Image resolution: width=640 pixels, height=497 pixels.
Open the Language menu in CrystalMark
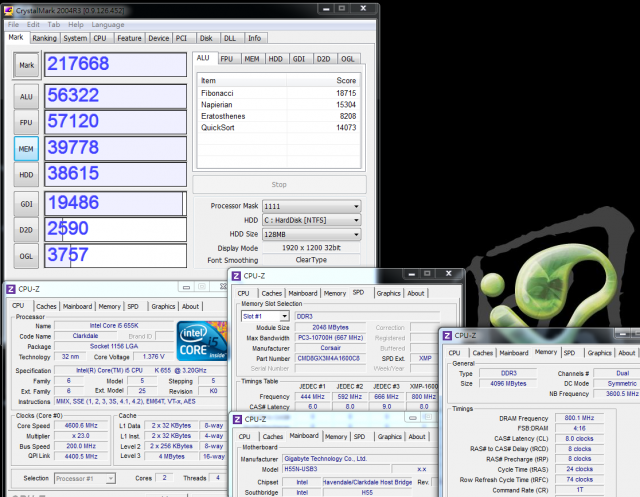108,24
